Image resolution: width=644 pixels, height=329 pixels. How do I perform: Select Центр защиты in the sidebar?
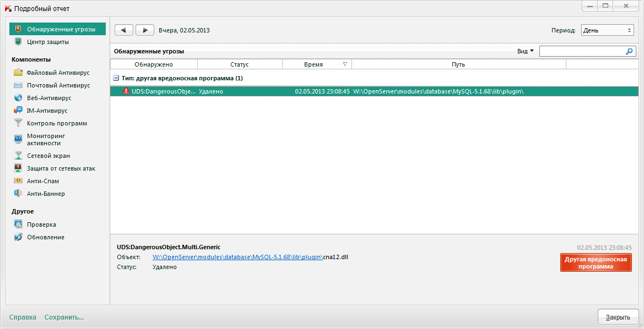48,42
